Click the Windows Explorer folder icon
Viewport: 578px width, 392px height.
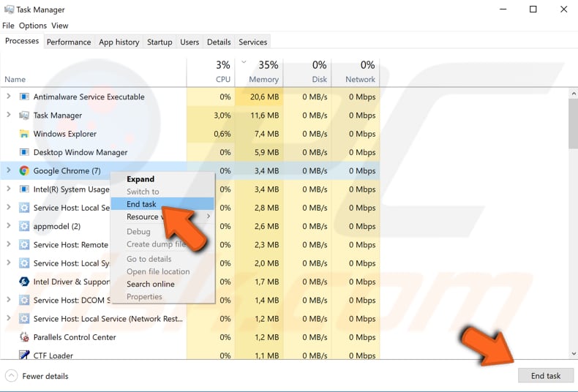24,134
